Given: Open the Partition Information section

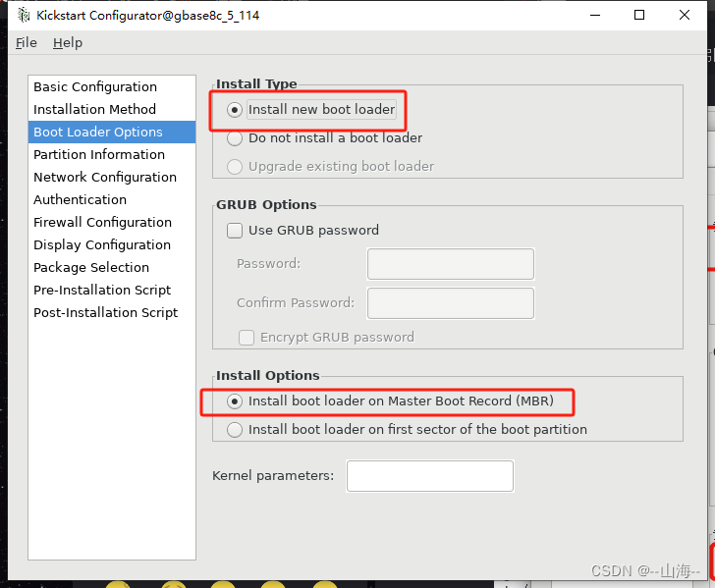Looking at the screenshot, I should click(x=99, y=155).
